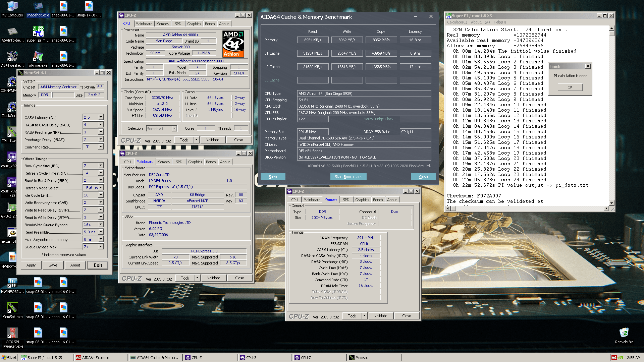Viewport: 644px width, 362px height.
Task: Click the Checksum: F972A997 line in Super PI
Action: [474, 196]
